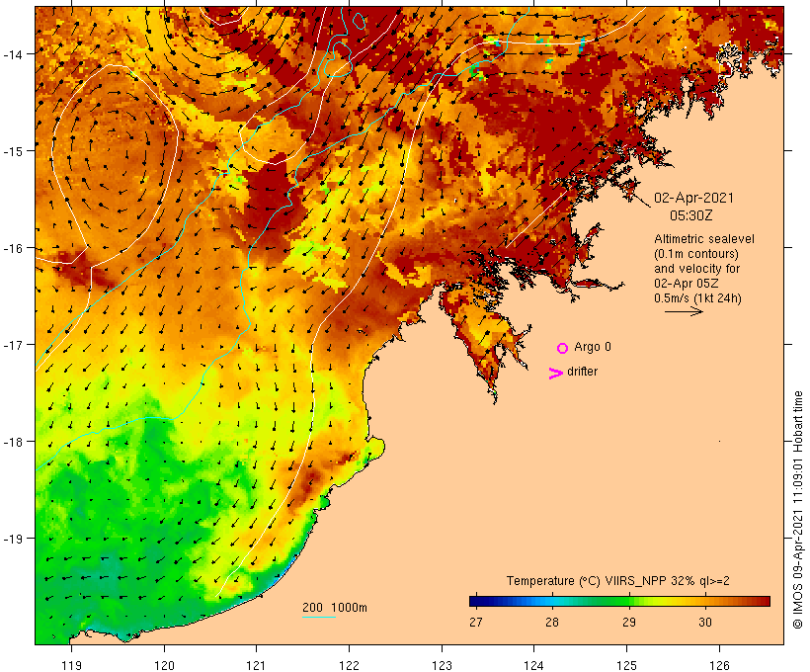Screen dimensions: 810x672
Task: Click the latitude label -18
Action: click(13, 442)
